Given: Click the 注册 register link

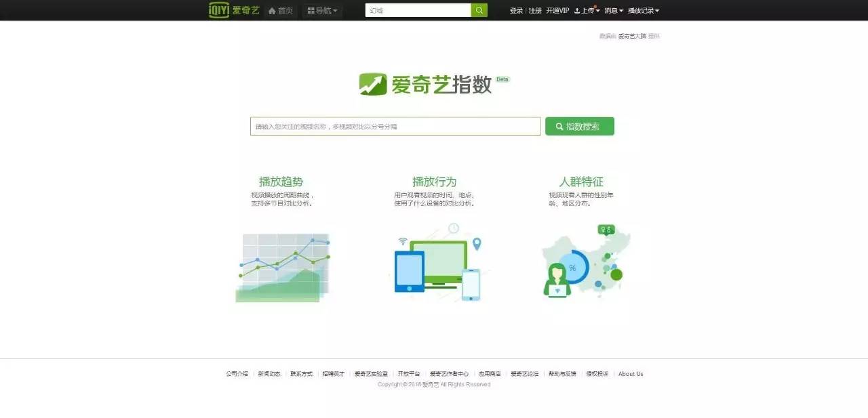Looking at the screenshot, I should pos(535,11).
